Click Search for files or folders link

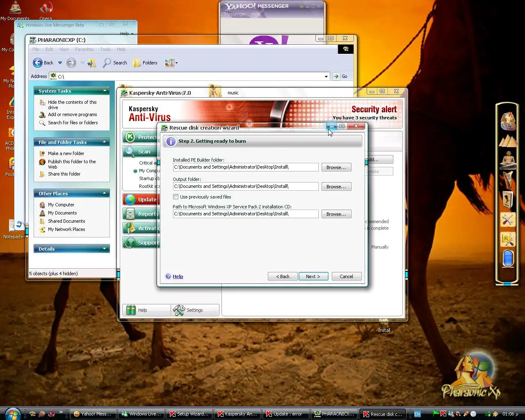tap(73, 123)
